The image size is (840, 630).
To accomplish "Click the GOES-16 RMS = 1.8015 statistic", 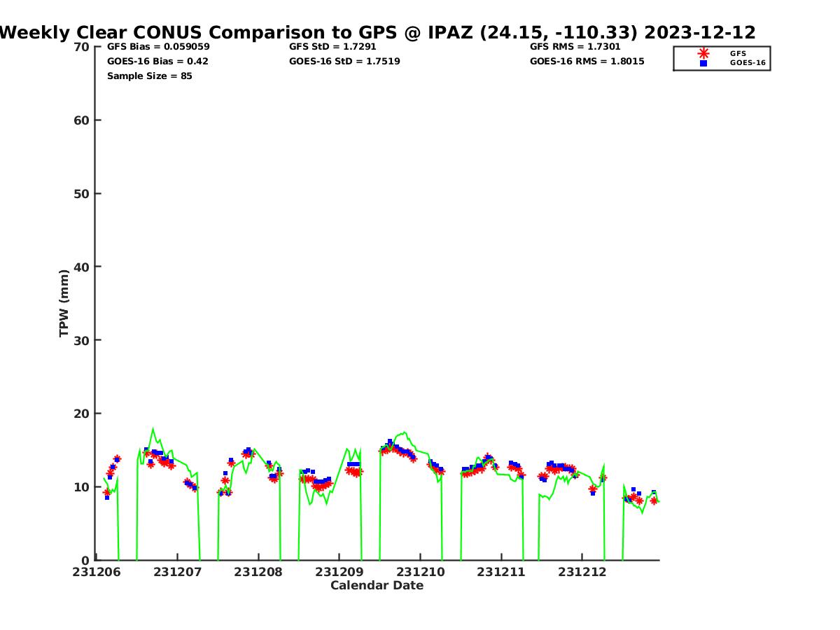I will click(x=587, y=62).
